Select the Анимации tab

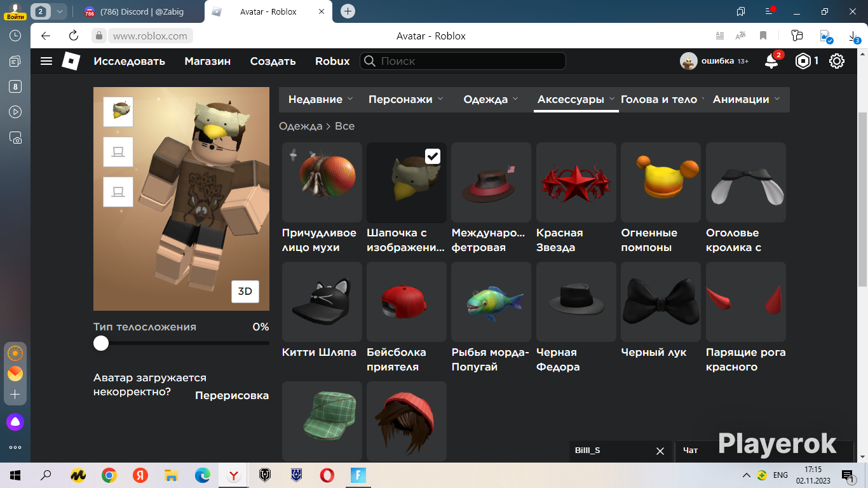[x=747, y=99]
